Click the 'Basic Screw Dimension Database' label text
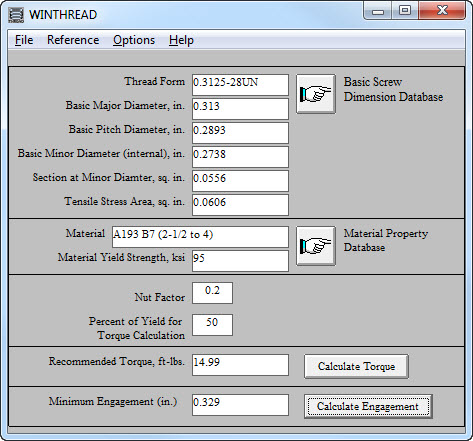The height and width of the screenshot is (441, 473). tap(393, 89)
